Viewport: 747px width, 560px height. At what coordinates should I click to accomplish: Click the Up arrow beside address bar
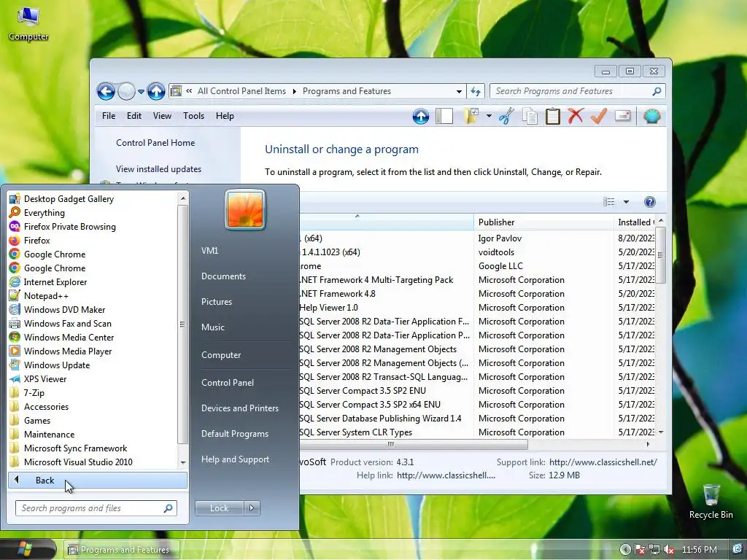coord(156,91)
